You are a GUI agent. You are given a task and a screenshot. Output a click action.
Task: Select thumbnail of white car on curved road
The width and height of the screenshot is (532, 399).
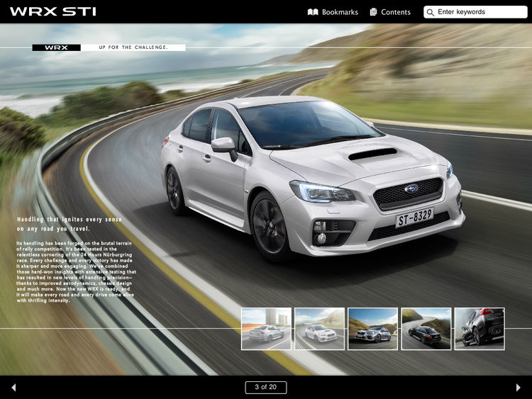pos(319,329)
